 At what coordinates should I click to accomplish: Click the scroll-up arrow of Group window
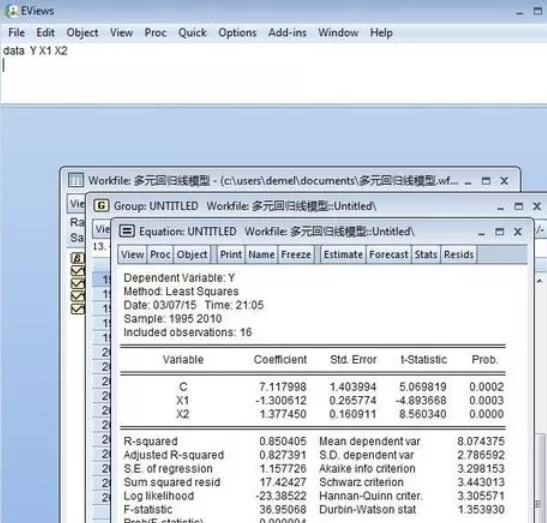540,281
